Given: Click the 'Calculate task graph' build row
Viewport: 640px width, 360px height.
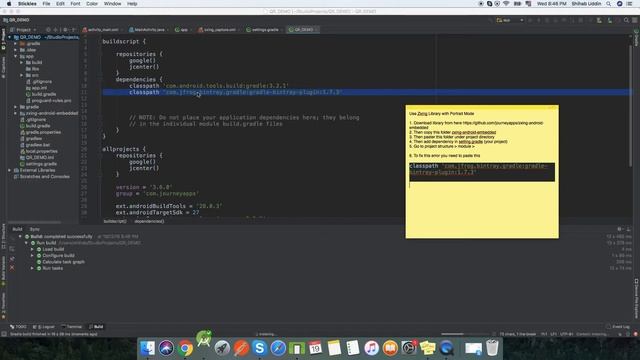Looking at the screenshot, I should pos(60,262).
